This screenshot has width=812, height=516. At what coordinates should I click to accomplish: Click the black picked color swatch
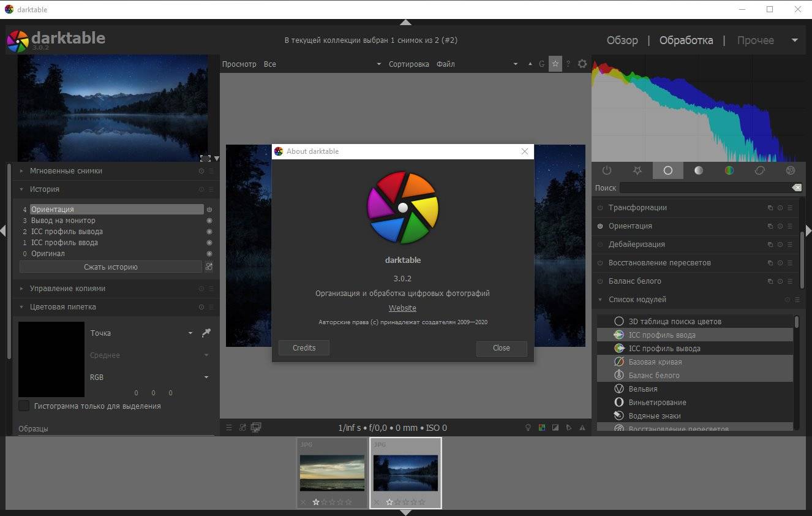[51, 359]
